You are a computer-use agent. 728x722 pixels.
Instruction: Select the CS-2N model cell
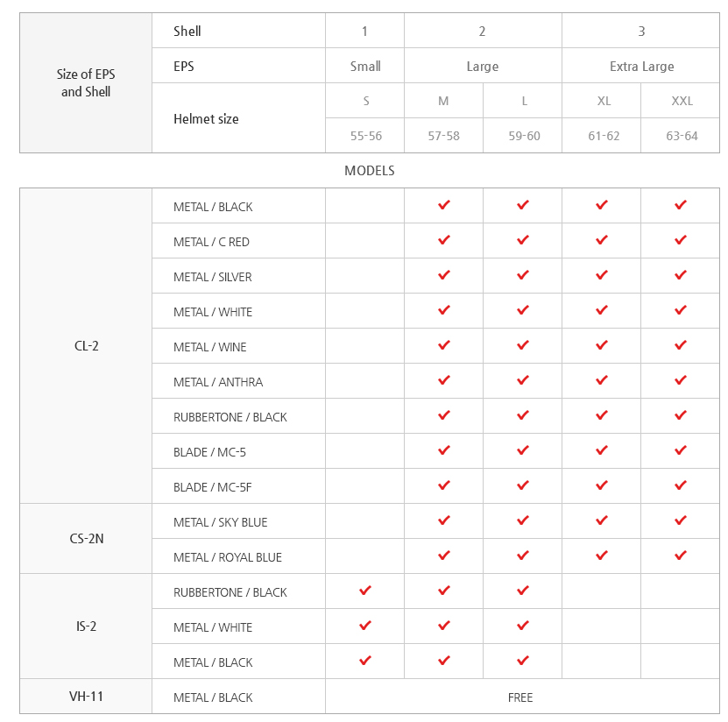tap(86, 539)
